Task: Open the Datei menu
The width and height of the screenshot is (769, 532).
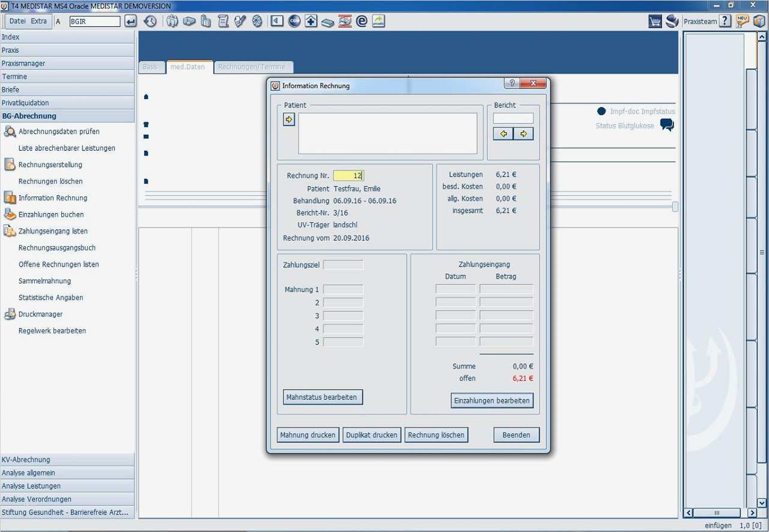Action: pos(17,22)
